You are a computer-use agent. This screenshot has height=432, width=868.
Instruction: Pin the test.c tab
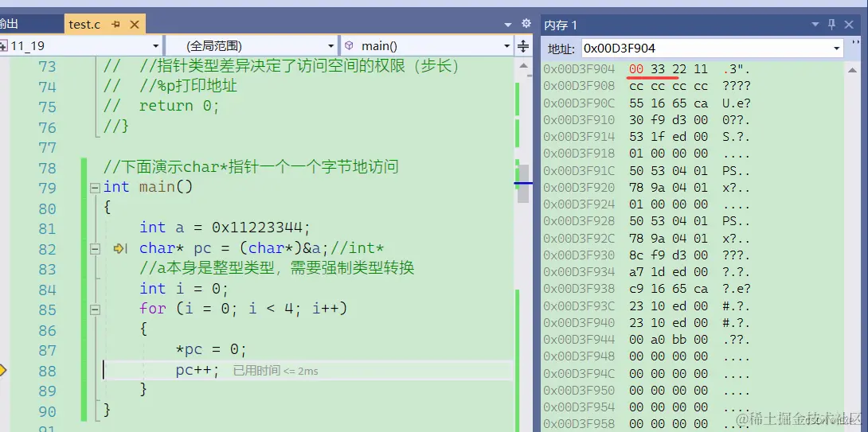115,25
